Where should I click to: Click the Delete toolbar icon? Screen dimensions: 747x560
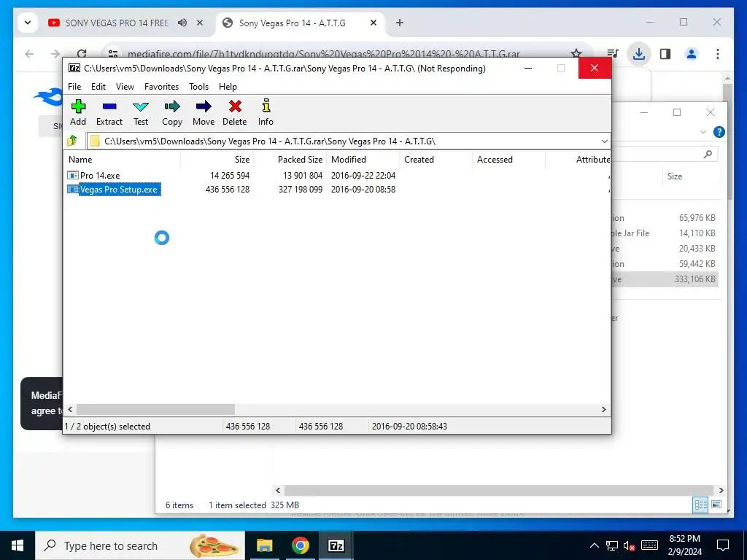[235, 112]
